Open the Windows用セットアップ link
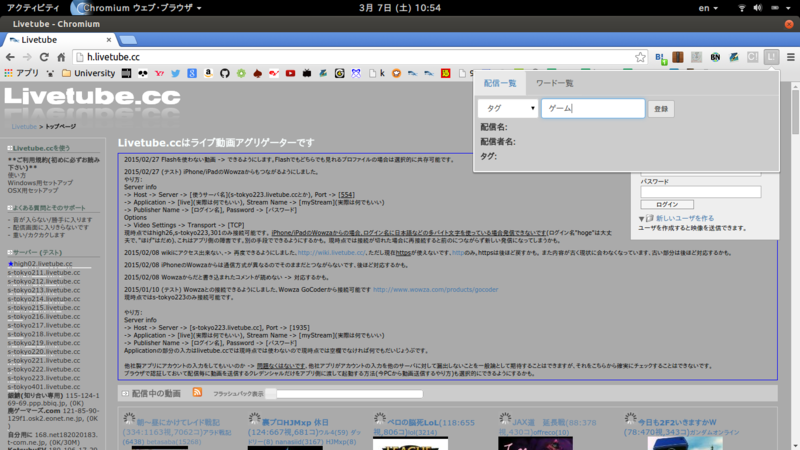The image size is (800, 450). click(40, 183)
